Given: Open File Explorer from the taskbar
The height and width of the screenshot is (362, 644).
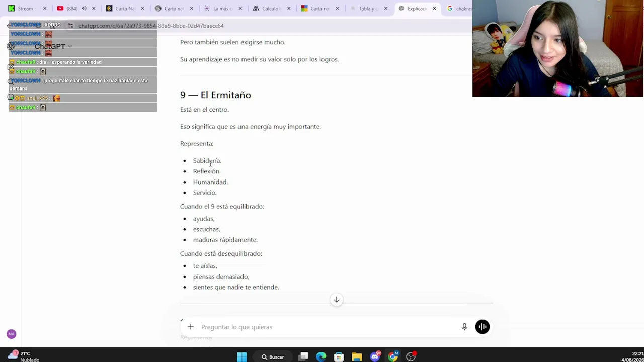Looking at the screenshot, I should (x=357, y=357).
